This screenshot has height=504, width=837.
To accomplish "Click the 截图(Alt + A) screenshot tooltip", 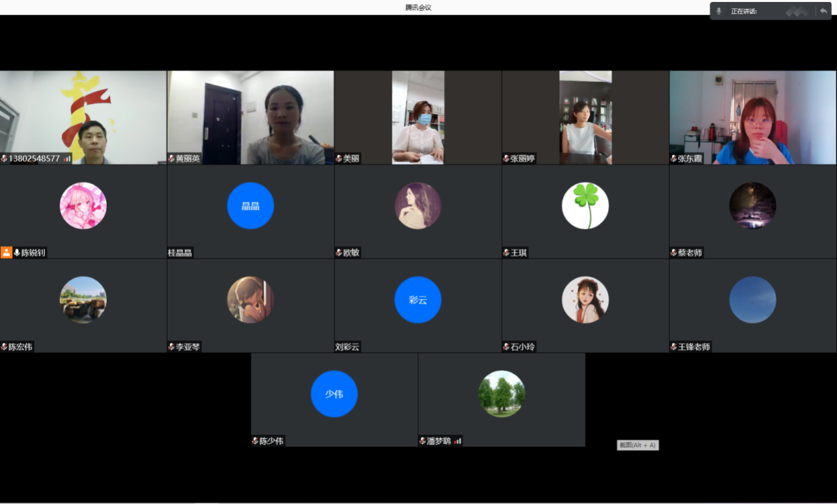I will 637,445.
